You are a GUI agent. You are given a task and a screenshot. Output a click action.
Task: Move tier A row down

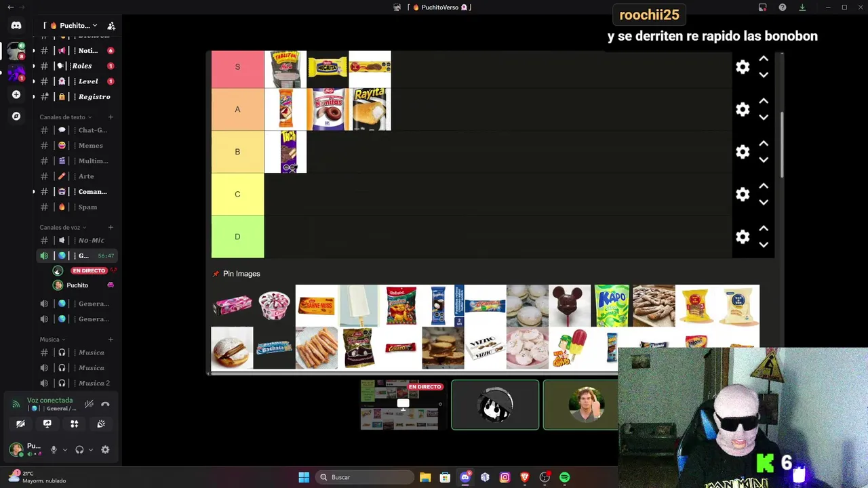(764, 118)
